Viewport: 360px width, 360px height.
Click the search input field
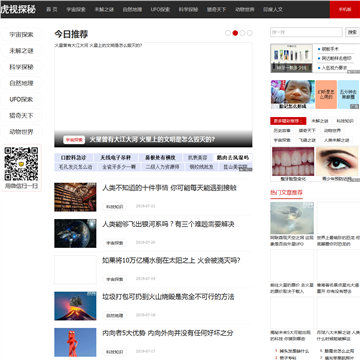pos(306,32)
